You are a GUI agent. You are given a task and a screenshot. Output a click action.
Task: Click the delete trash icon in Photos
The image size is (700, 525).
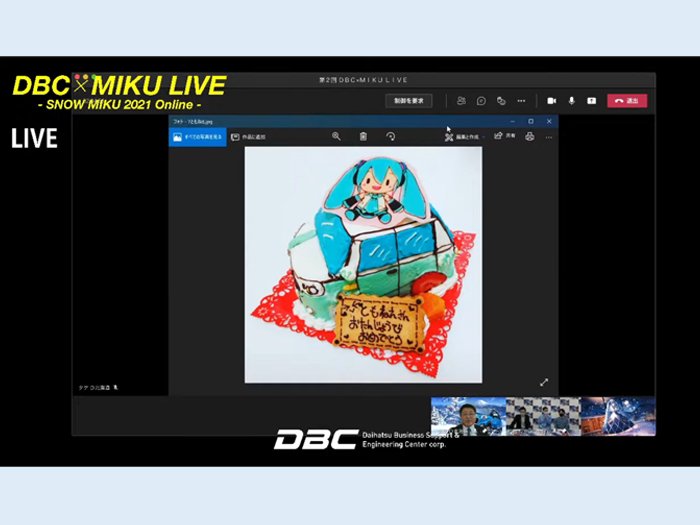(363, 137)
